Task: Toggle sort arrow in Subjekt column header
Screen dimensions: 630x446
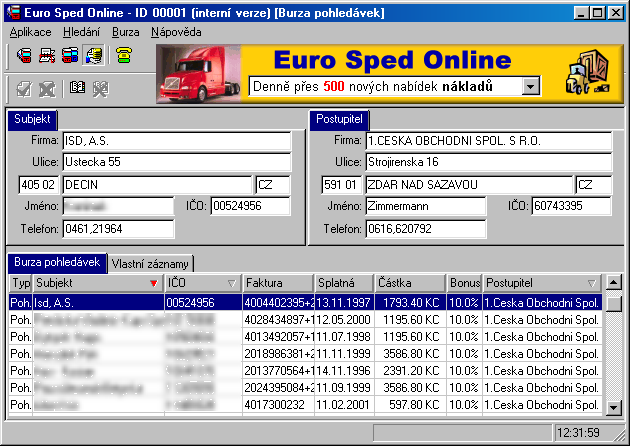Action: click(153, 283)
